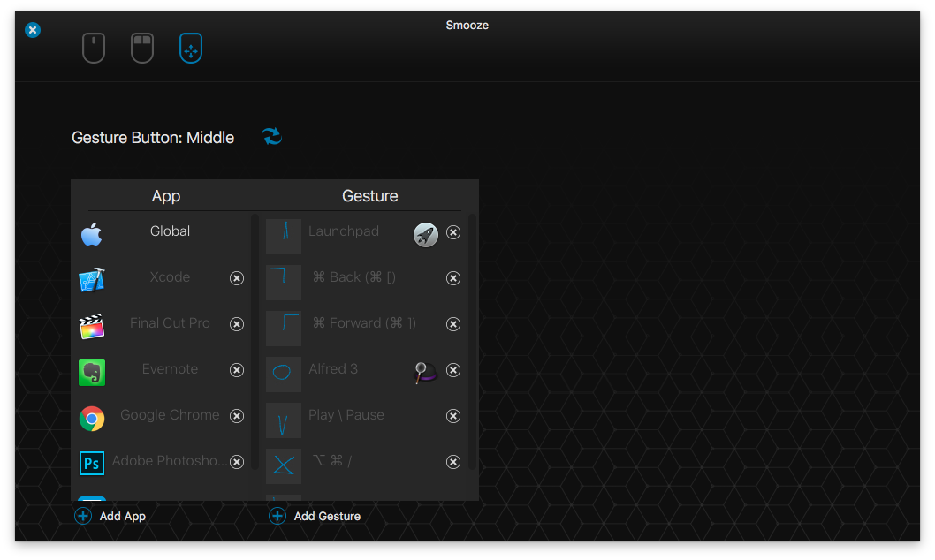Image resolution: width=935 pixels, height=560 pixels.
Task: Select the Xcode label in app list
Action: click(x=170, y=277)
